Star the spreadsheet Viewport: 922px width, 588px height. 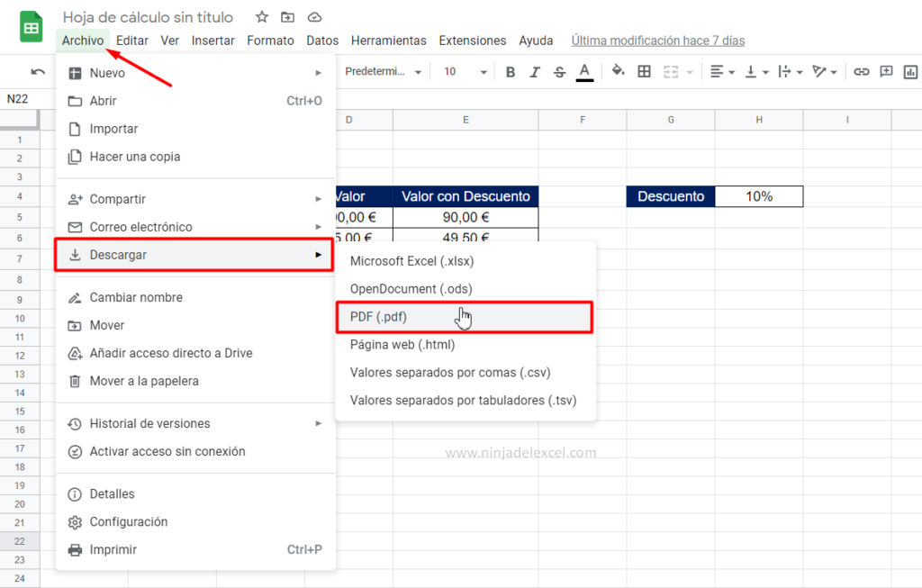click(260, 16)
